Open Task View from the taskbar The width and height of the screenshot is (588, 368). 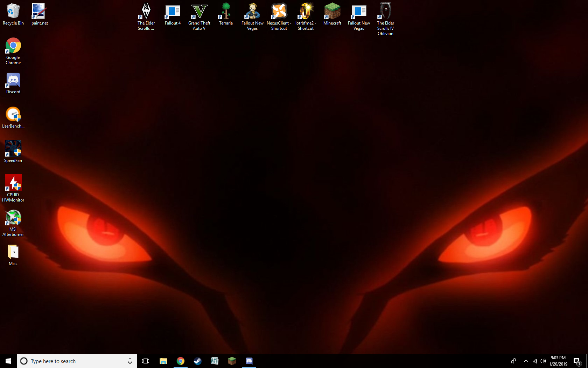[x=146, y=361]
